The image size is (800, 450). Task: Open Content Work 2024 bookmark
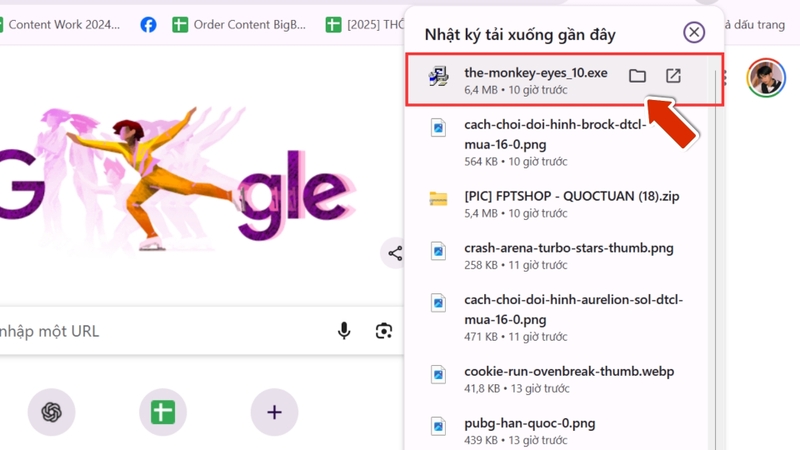pyautogui.click(x=60, y=24)
